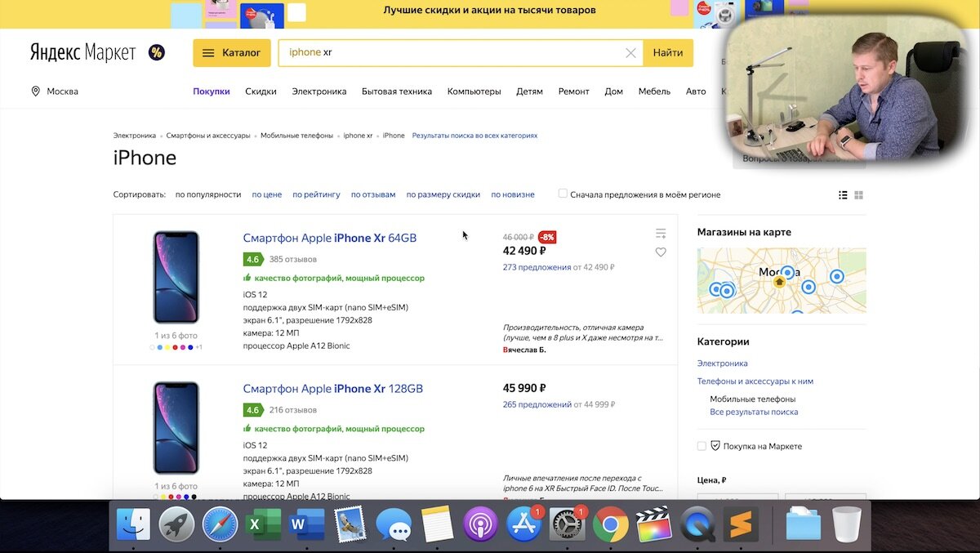Add iPhone Xr 64GB to favorites heart
Viewport: 980px width, 553px height.
661,252
